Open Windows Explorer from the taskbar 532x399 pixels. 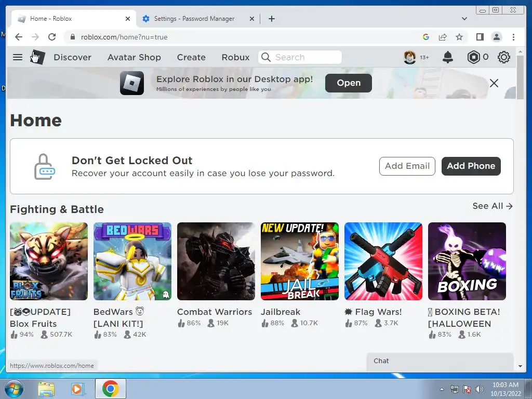46,389
